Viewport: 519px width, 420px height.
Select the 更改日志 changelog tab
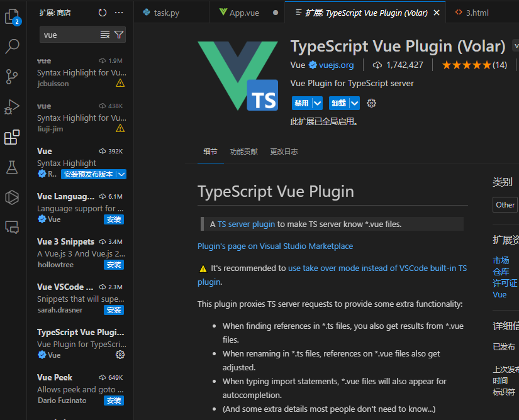point(284,152)
